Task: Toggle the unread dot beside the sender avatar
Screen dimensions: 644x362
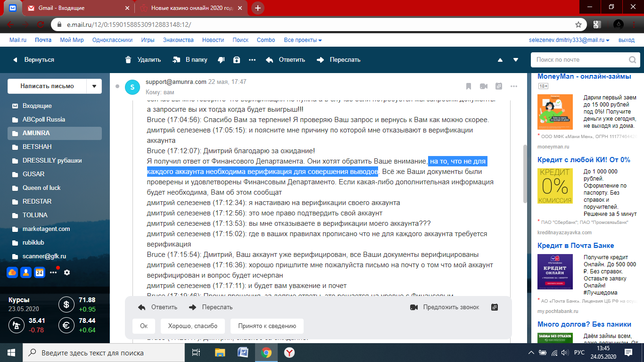Action: tap(117, 87)
